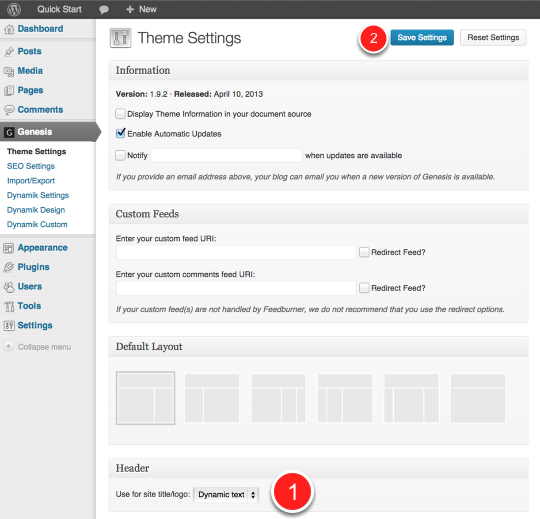Click the WordPress logo icon
Image resolution: width=540 pixels, height=519 pixels.
(x=14, y=9)
